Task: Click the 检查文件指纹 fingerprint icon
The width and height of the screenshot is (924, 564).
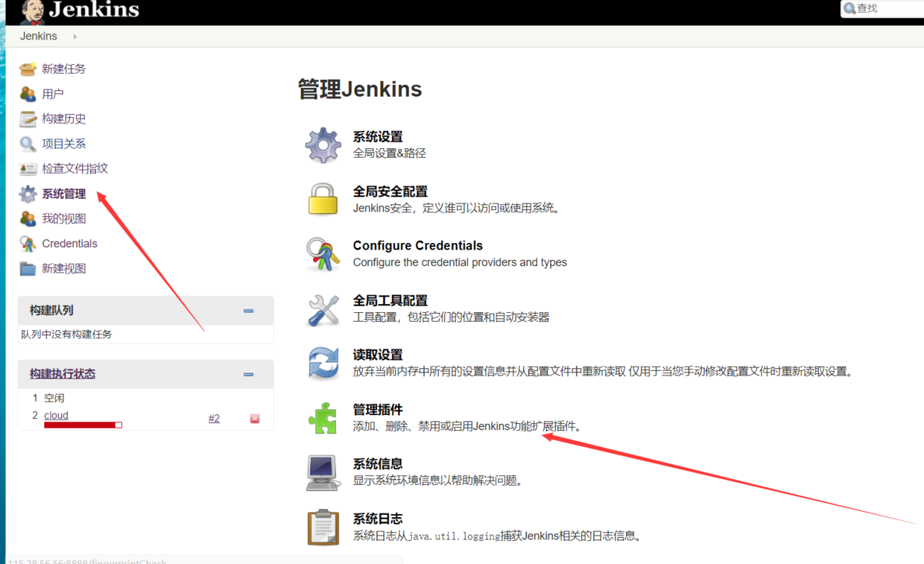Action: [28, 169]
